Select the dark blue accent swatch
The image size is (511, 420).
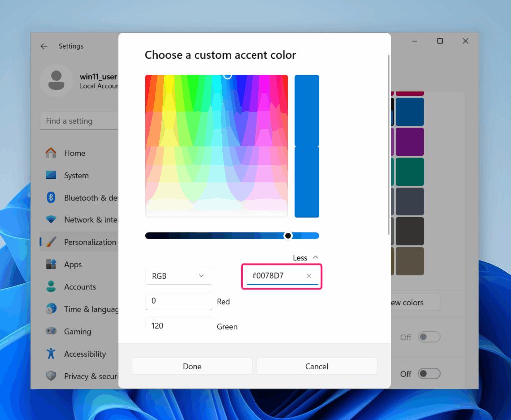pyautogui.click(x=410, y=111)
